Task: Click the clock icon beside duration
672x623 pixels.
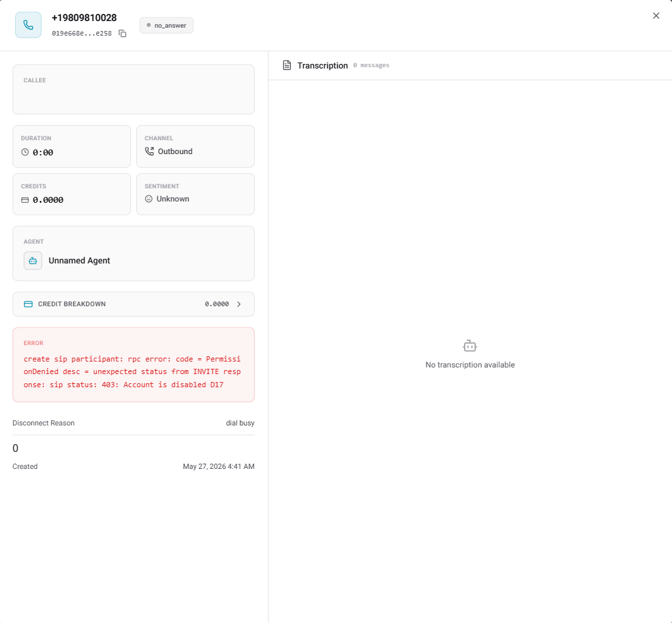Action: point(25,152)
